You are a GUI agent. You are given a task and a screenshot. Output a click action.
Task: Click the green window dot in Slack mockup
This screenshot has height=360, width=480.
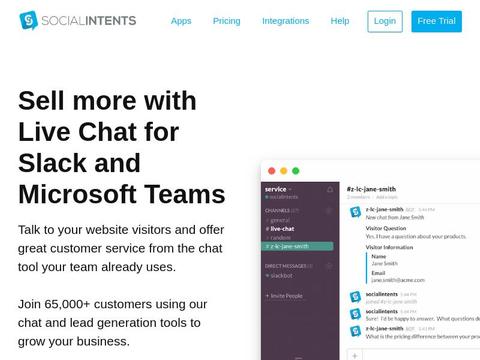point(296,171)
